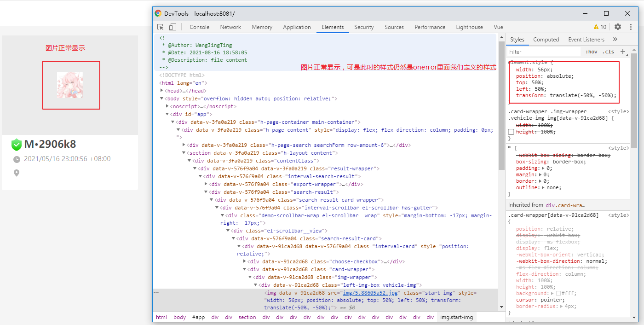Open the Application tab
The height and width of the screenshot is (325, 644).
pos(297,27)
